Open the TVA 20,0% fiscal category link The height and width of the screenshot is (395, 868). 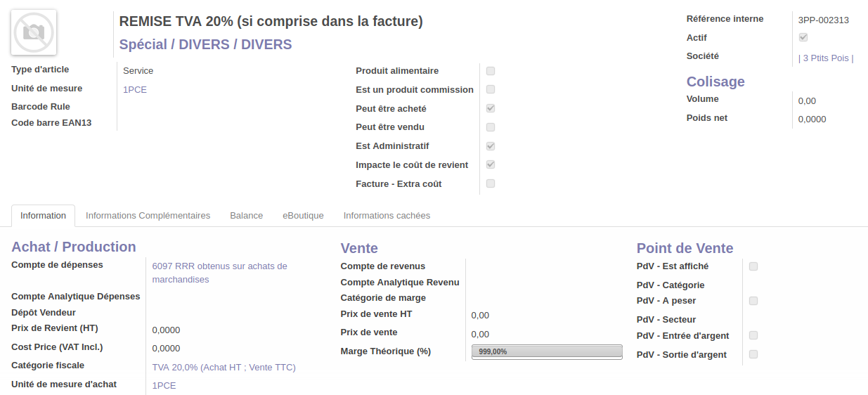(x=224, y=367)
